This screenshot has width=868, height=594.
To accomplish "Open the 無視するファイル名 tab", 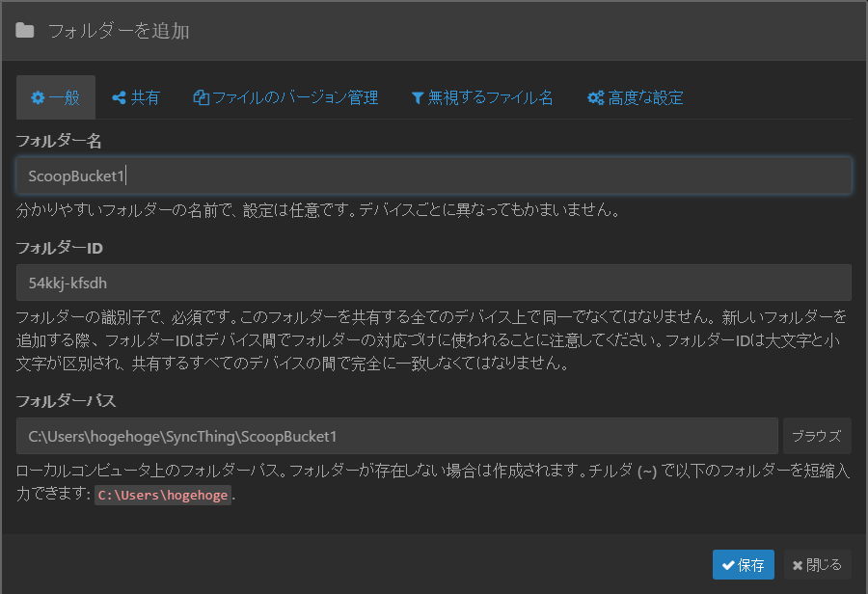I will pyautogui.click(x=482, y=98).
